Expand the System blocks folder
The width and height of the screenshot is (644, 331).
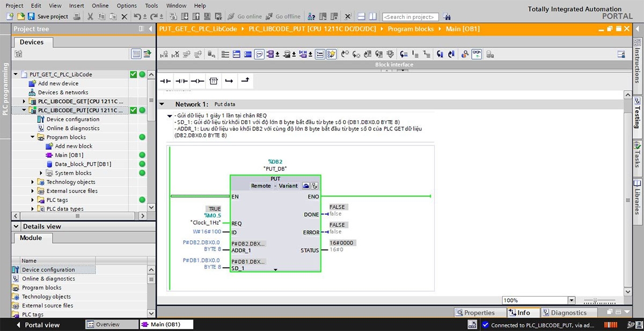pos(41,173)
